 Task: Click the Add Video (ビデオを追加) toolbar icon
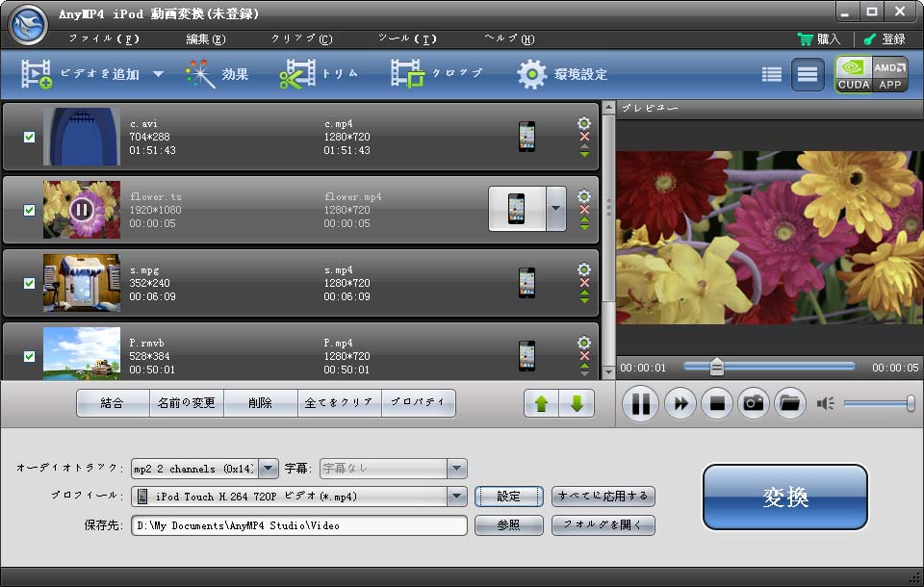coord(37,74)
